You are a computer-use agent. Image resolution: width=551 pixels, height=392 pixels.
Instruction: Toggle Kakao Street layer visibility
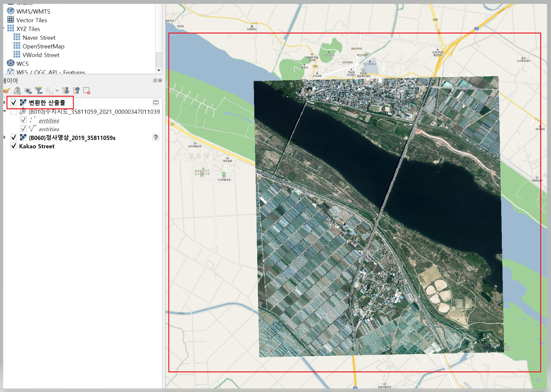(x=14, y=146)
